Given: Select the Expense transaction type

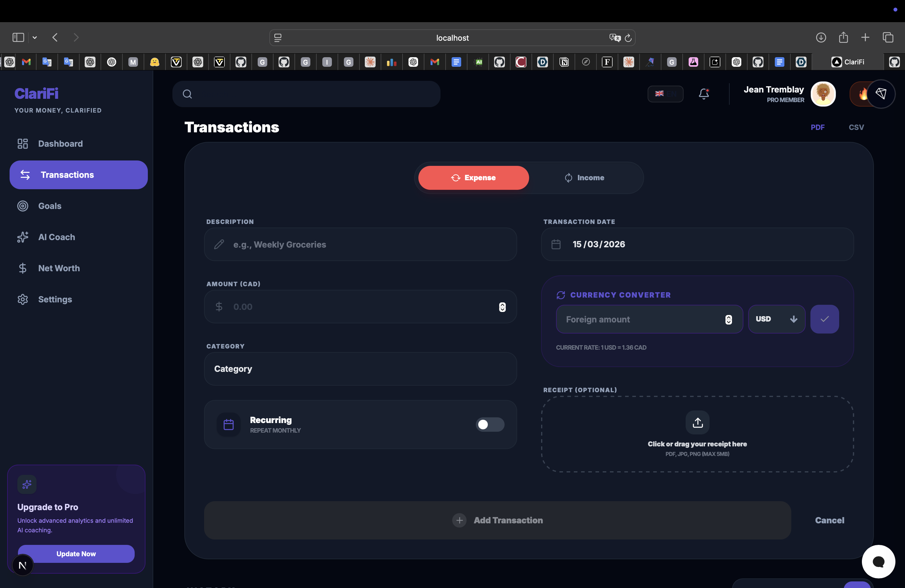Looking at the screenshot, I should click(x=473, y=178).
